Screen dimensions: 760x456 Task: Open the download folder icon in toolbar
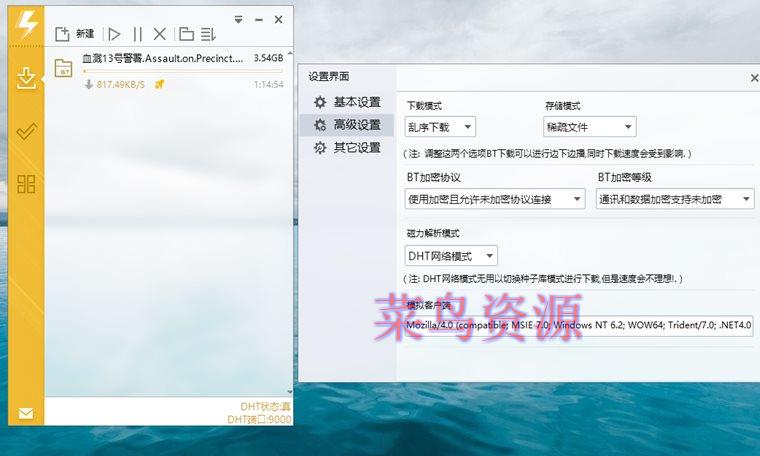pyautogui.click(x=186, y=34)
